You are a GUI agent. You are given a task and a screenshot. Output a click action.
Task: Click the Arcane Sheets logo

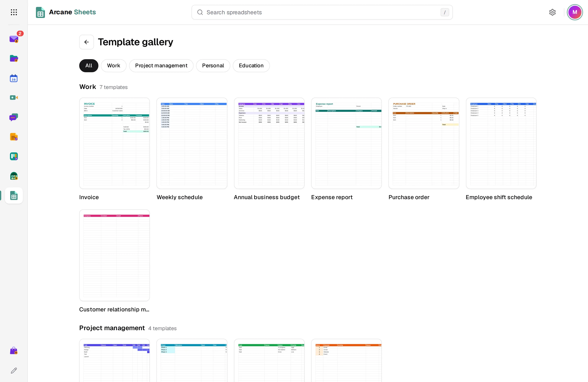click(x=66, y=12)
